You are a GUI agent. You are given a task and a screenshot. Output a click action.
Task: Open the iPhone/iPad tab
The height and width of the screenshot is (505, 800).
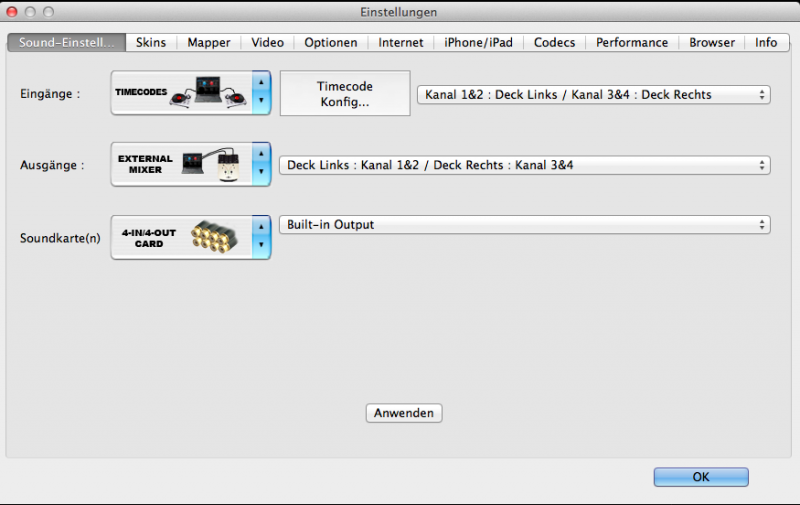click(478, 42)
